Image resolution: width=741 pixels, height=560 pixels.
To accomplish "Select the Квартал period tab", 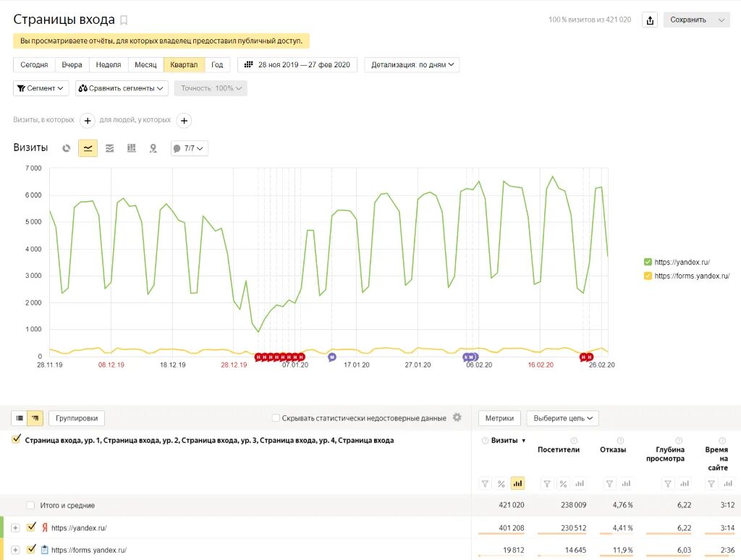I will tap(184, 64).
